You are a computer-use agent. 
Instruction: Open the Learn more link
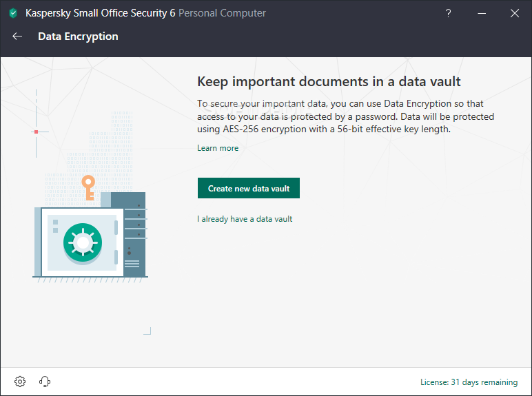point(218,148)
